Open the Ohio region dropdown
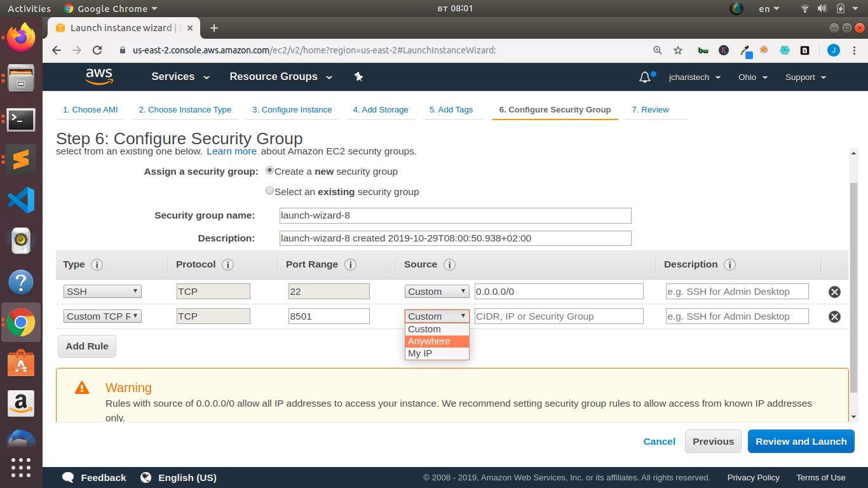The image size is (868, 488). tap(752, 77)
